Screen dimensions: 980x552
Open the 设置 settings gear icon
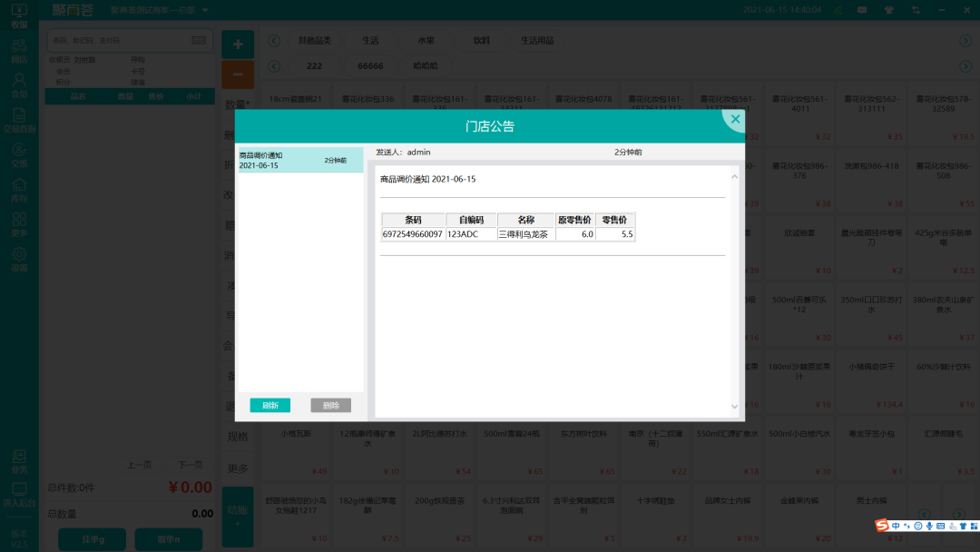19,258
